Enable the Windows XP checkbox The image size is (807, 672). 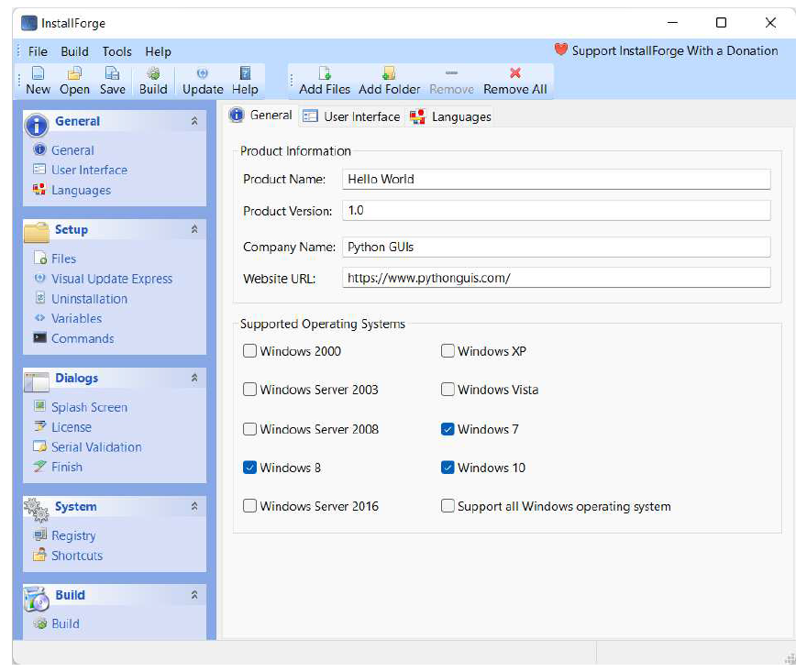pyautogui.click(x=448, y=351)
